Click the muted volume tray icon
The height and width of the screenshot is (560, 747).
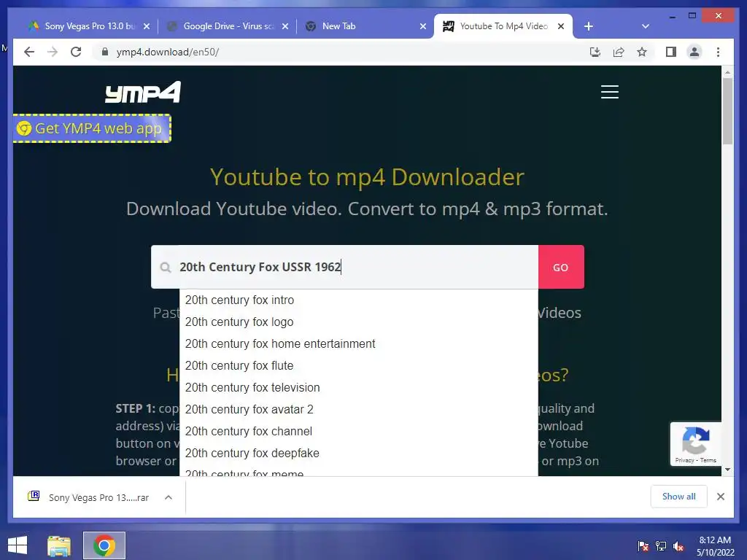click(x=678, y=546)
